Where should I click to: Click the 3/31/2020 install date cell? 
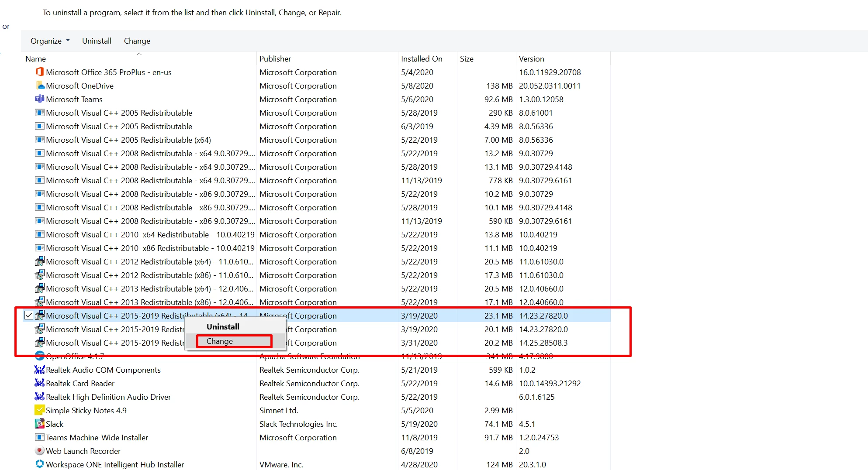[419, 343]
